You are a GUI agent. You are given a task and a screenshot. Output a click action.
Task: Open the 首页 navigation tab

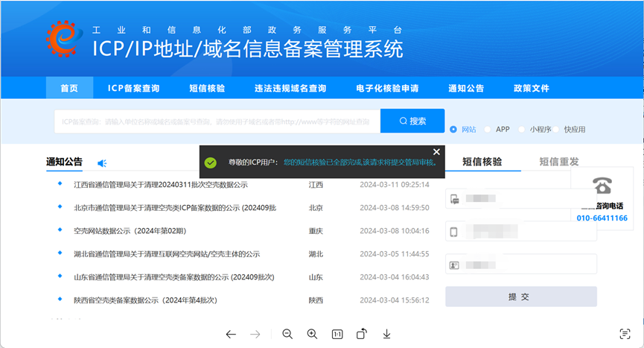click(x=69, y=88)
